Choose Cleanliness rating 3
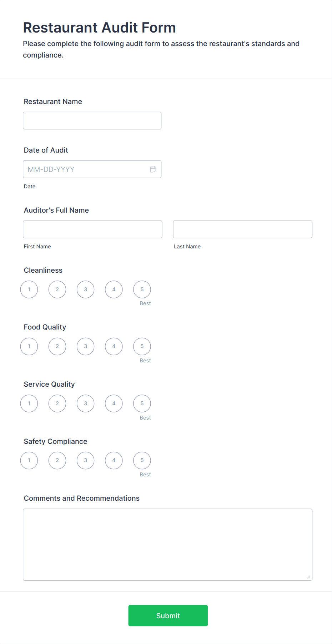Screen dimensions: 332x644 [86, 289]
